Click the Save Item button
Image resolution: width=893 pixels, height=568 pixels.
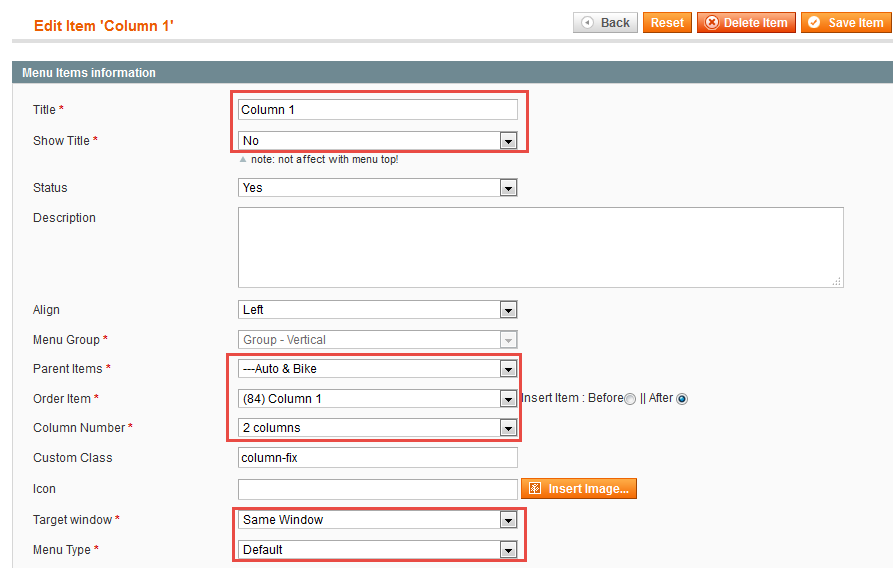point(847,23)
